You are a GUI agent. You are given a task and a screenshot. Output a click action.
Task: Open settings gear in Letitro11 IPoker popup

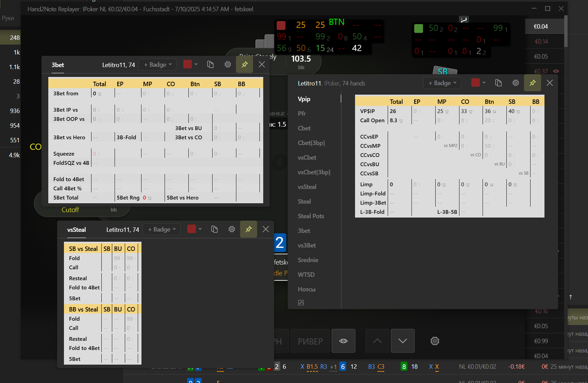pyautogui.click(x=516, y=83)
